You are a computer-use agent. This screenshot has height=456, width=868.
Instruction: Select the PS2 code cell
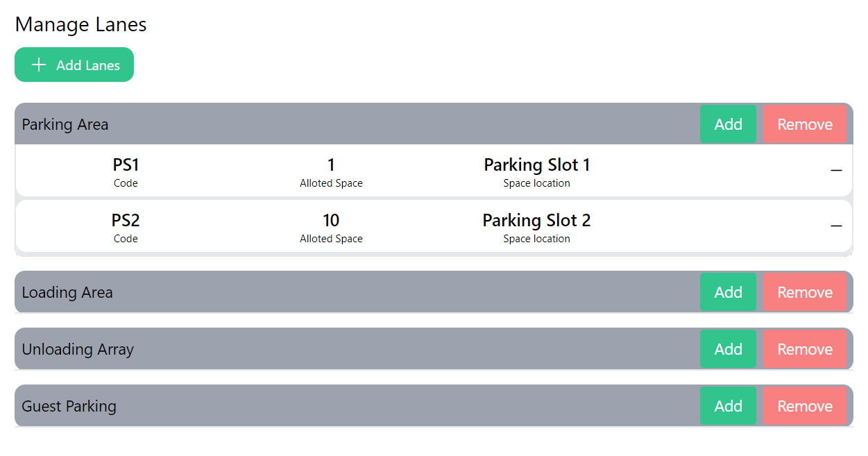126,221
